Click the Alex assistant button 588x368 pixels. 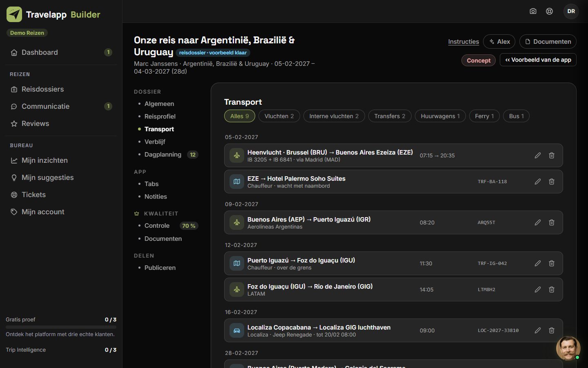coord(499,42)
